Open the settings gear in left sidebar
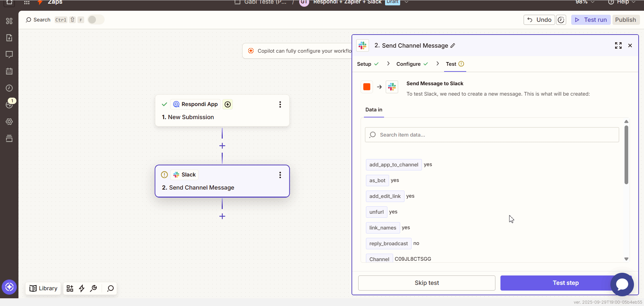 [x=9, y=121]
